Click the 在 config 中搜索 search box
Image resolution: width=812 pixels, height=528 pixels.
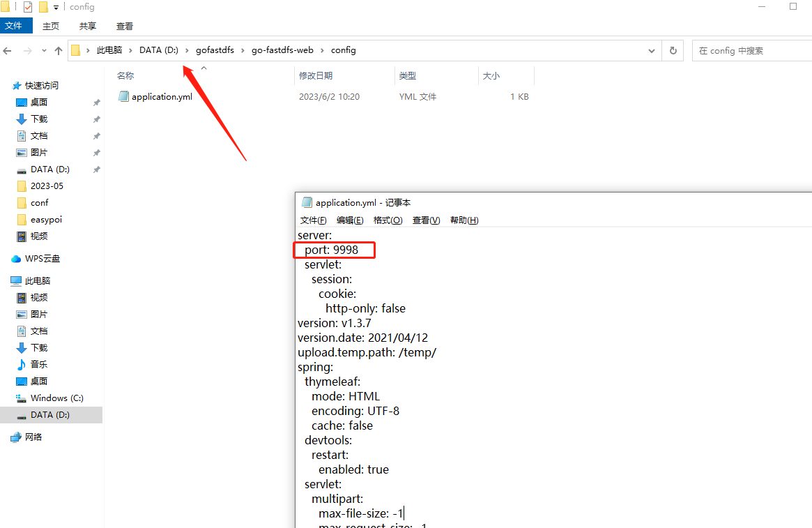(752, 51)
